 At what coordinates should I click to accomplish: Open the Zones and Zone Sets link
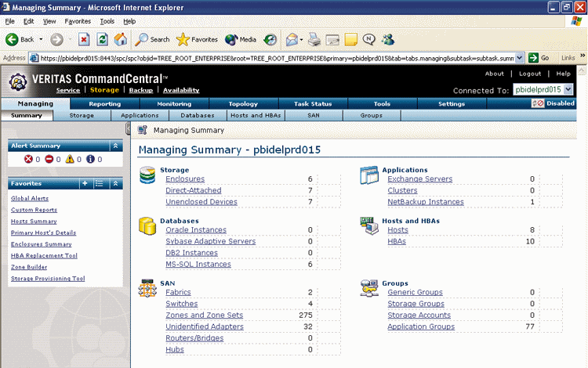coord(205,316)
